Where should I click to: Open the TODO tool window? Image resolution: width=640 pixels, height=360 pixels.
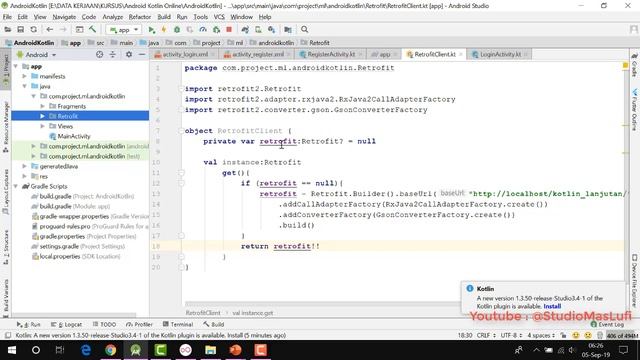click(104, 324)
